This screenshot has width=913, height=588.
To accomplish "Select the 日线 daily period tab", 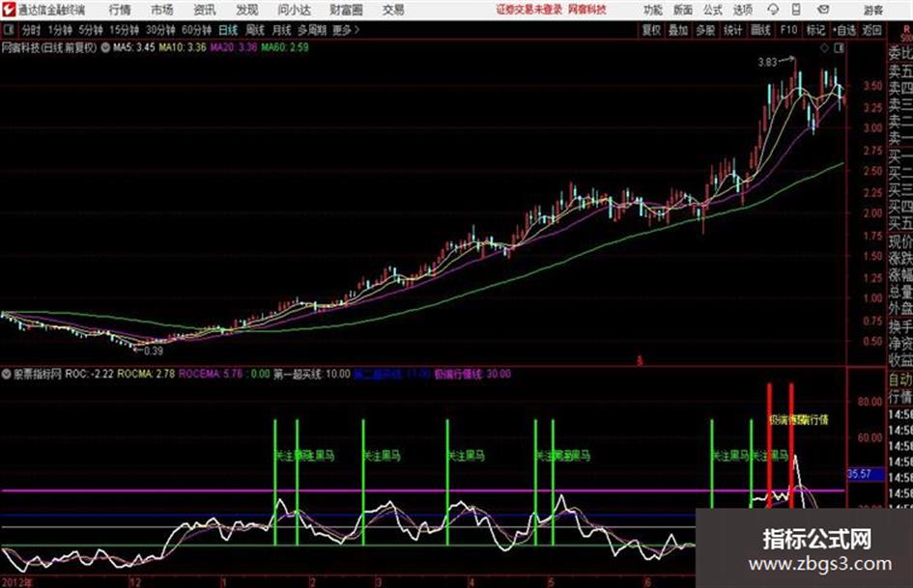I will [x=228, y=30].
